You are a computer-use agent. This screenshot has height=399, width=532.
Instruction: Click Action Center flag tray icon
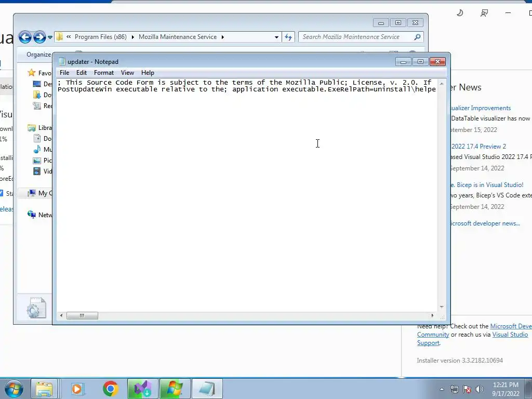pyautogui.click(x=467, y=389)
